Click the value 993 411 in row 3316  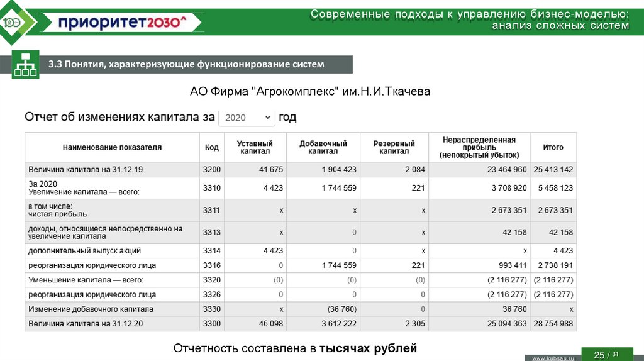513,265
